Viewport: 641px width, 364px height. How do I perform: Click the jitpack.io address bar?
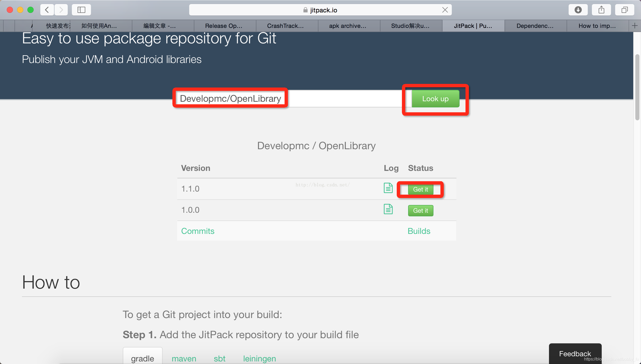pos(320,10)
